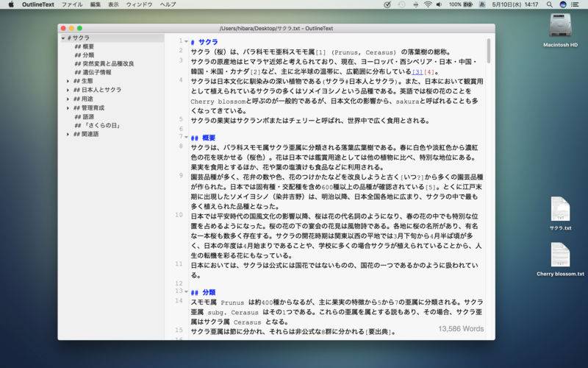Click line number 10 in the gutter

179,215
